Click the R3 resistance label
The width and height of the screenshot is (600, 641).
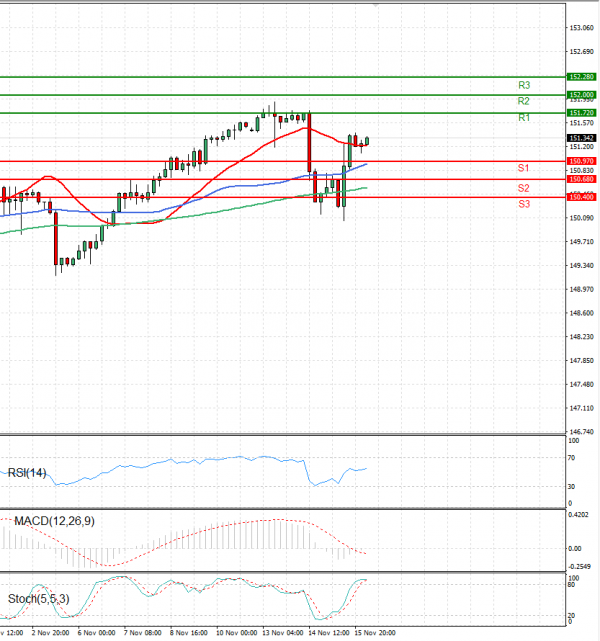point(523,85)
